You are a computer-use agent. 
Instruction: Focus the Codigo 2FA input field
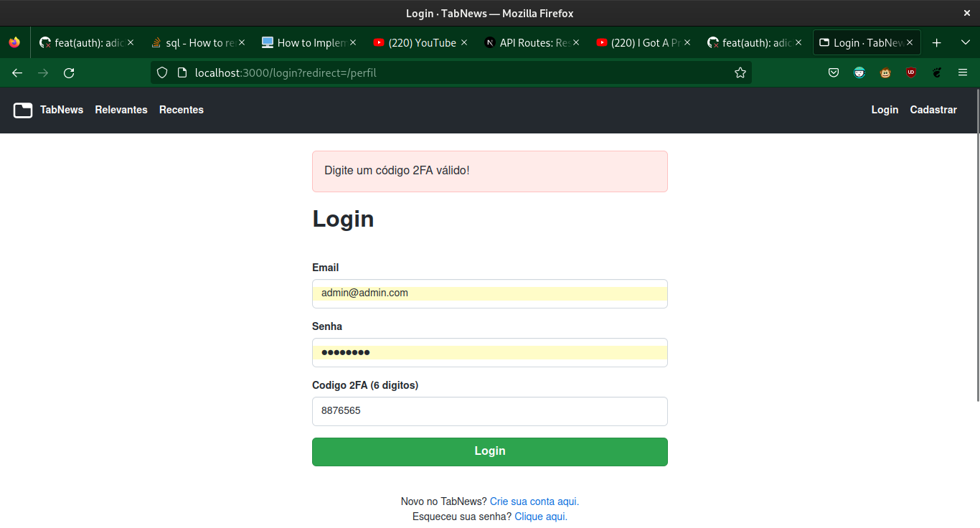point(490,411)
